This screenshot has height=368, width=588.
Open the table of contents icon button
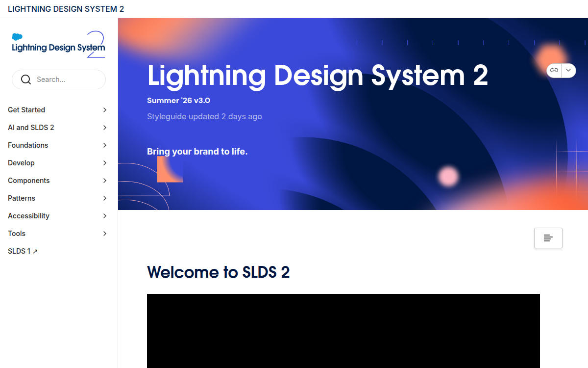tap(548, 238)
